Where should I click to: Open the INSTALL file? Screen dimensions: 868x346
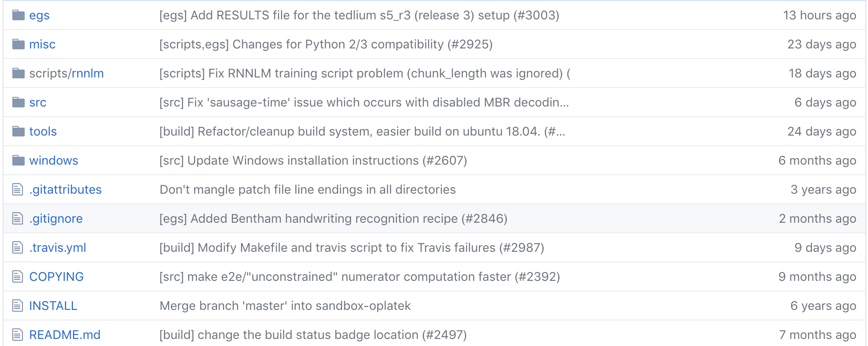point(53,306)
